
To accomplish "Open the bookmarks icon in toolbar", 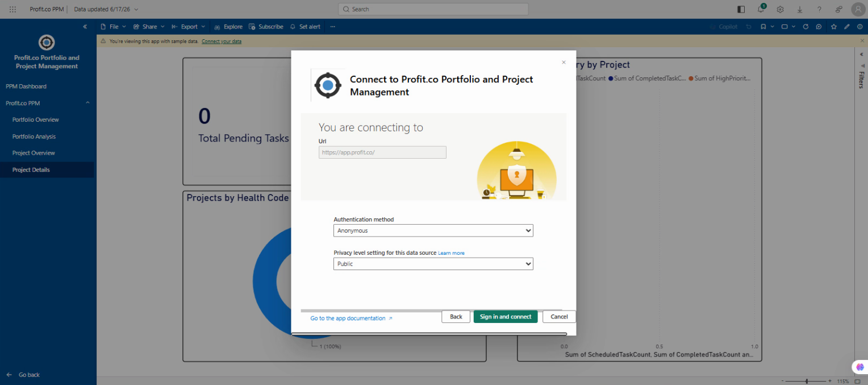I will click(x=763, y=27).
